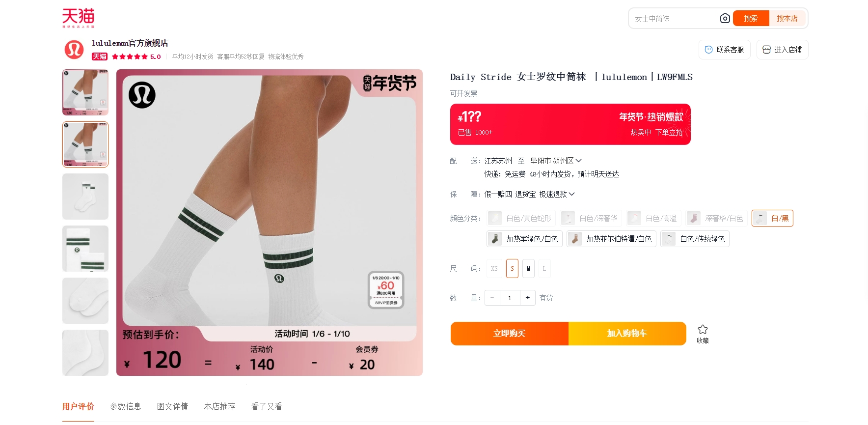Screen dimensions: 868x425
Task: Select the third product thumbnail image
Action: pyautogui.click(x=85, y=197)
